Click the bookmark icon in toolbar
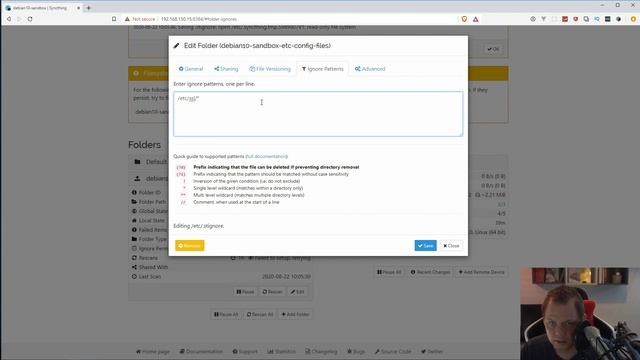This screenshot has height=360, width=640. tap(114, 19)
